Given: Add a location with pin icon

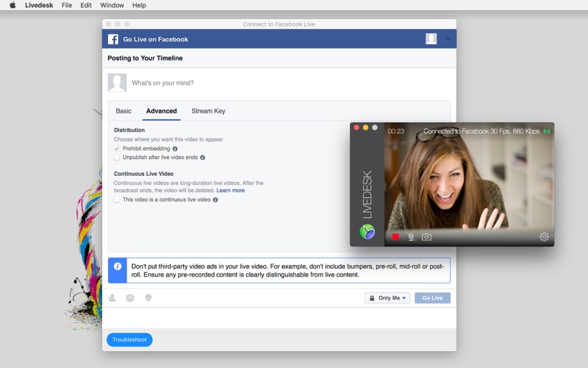Looking at the screenshot, I should click(x=148, y=298).
